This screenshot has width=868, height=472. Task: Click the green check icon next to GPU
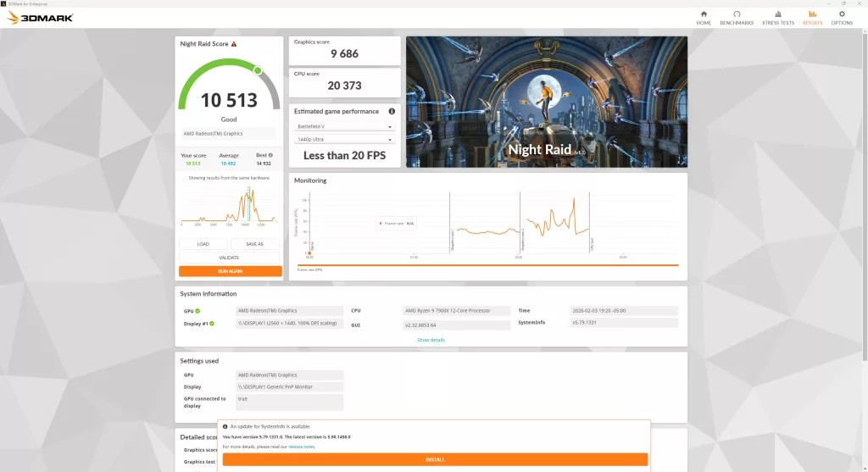[198, 311]
